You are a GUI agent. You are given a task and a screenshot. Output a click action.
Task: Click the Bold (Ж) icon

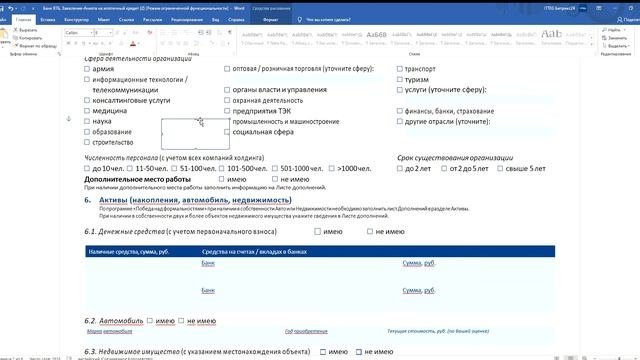click(68, 43)
